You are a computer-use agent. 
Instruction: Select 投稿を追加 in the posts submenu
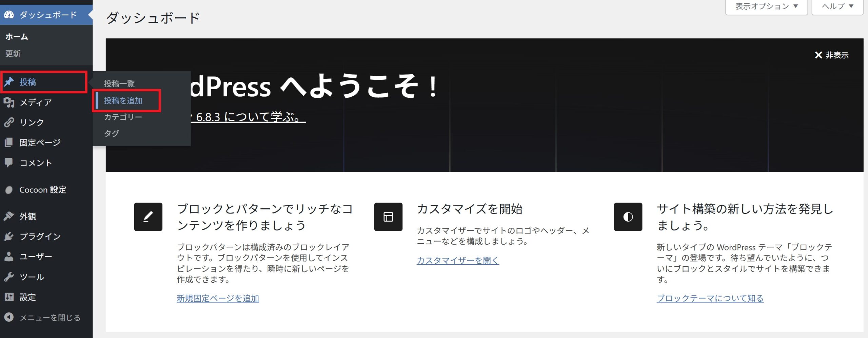123,100
